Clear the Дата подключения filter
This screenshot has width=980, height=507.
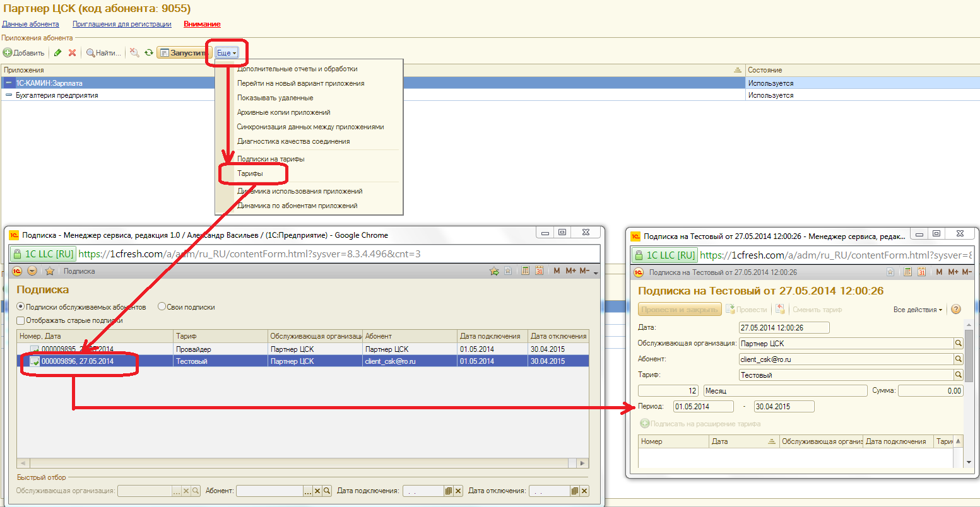(x=458, y=491)
